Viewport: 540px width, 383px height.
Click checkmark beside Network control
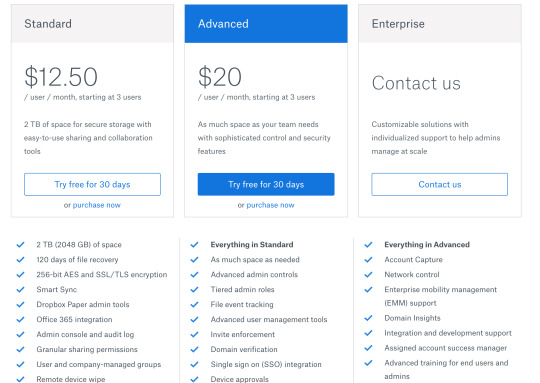(368, 275)
